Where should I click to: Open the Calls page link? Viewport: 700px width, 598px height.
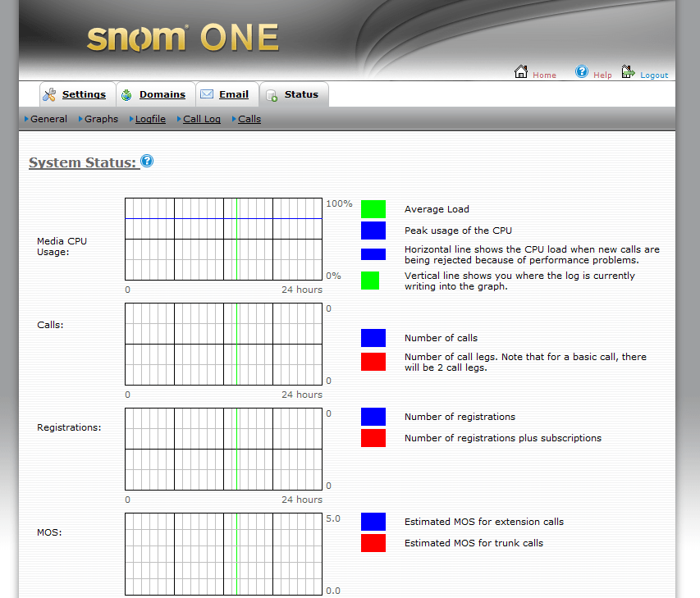(x=249, y=119)
